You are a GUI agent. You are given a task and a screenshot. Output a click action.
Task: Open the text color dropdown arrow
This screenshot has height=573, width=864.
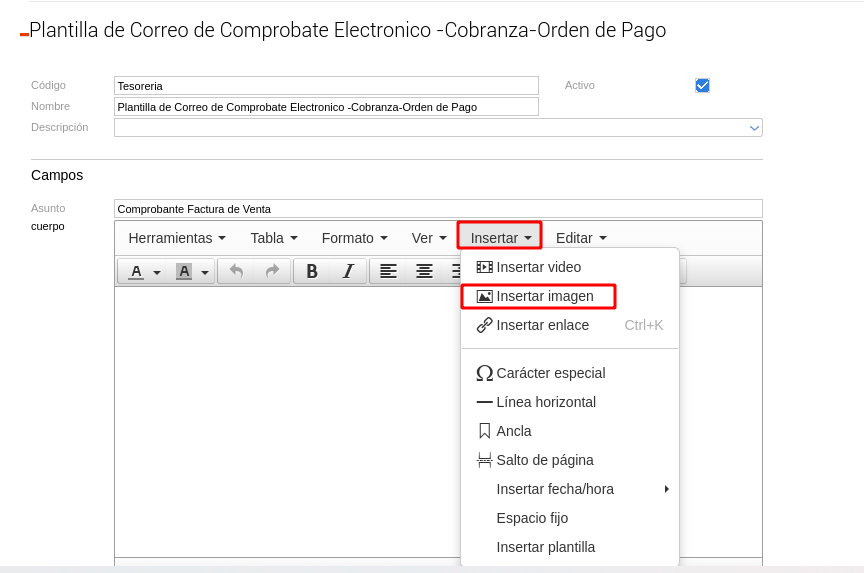coord(157,272)
